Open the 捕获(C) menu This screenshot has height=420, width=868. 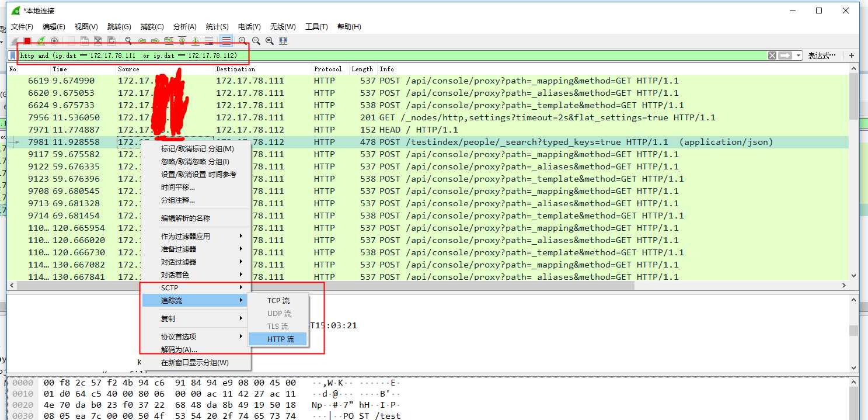(x=152, y=27)
